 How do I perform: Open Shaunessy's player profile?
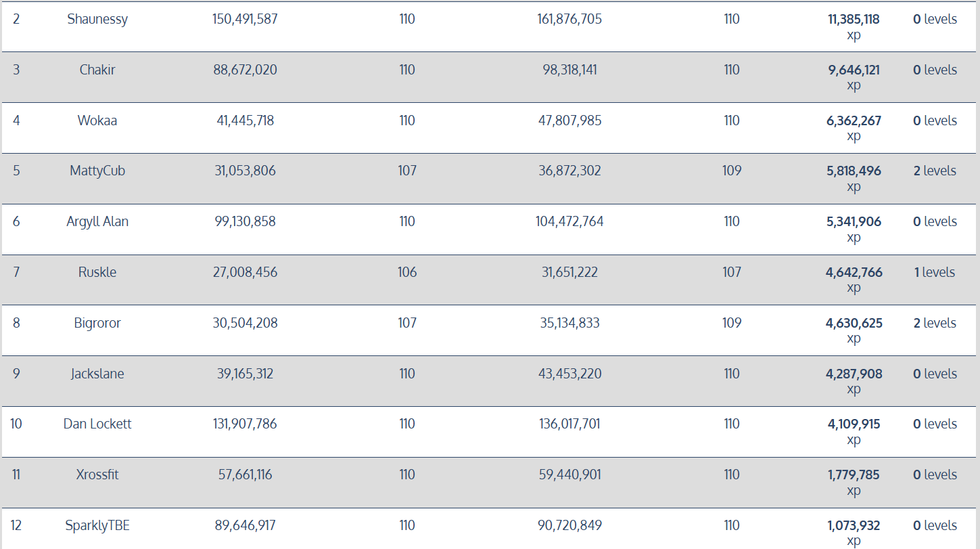[97, 20]
